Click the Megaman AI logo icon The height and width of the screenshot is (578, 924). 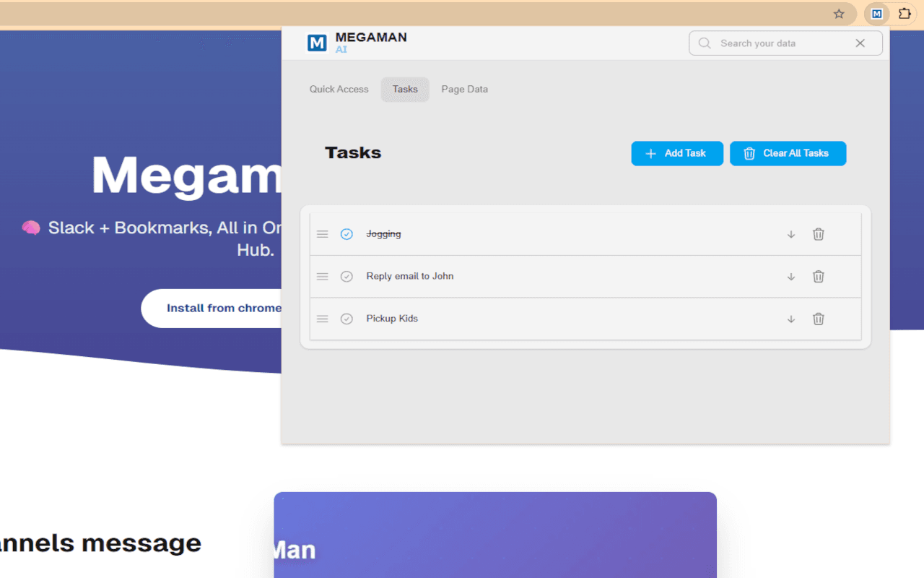[317, 43]
